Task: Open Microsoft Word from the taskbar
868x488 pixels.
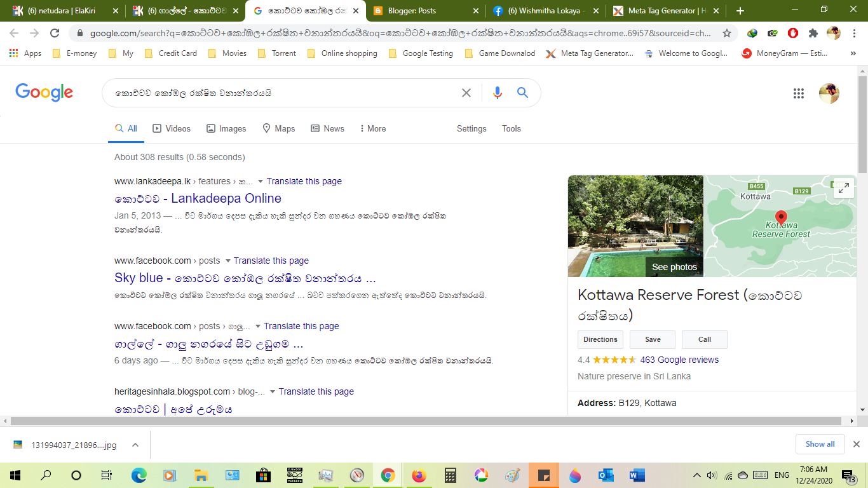Action: (637, 475)
